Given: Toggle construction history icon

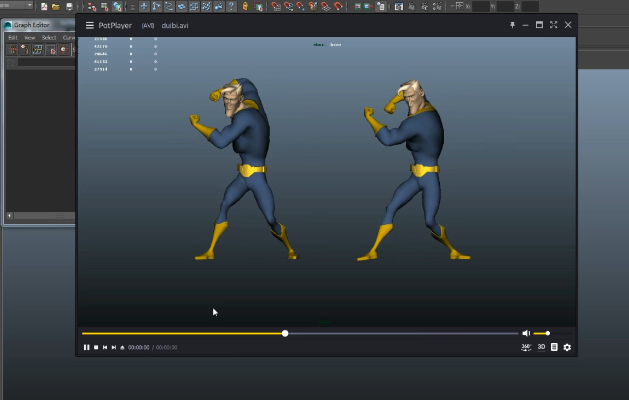Looking at the screenshot, I should pyautogui.click(x=380, y=6).
